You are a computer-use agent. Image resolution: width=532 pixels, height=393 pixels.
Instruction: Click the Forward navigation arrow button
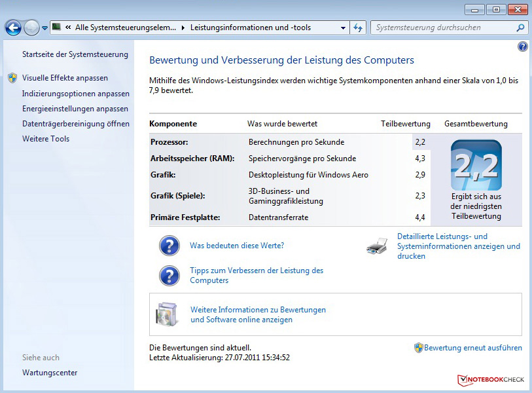point(31,28)
